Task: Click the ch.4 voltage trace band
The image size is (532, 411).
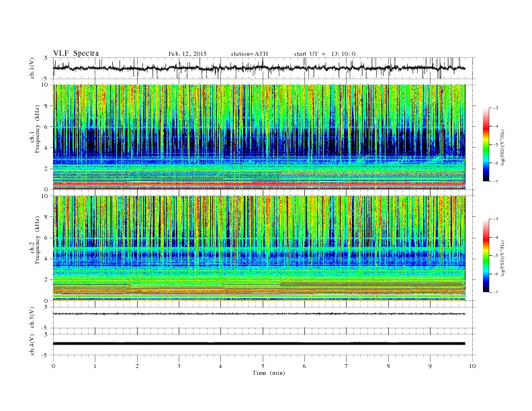Action: 259,344
